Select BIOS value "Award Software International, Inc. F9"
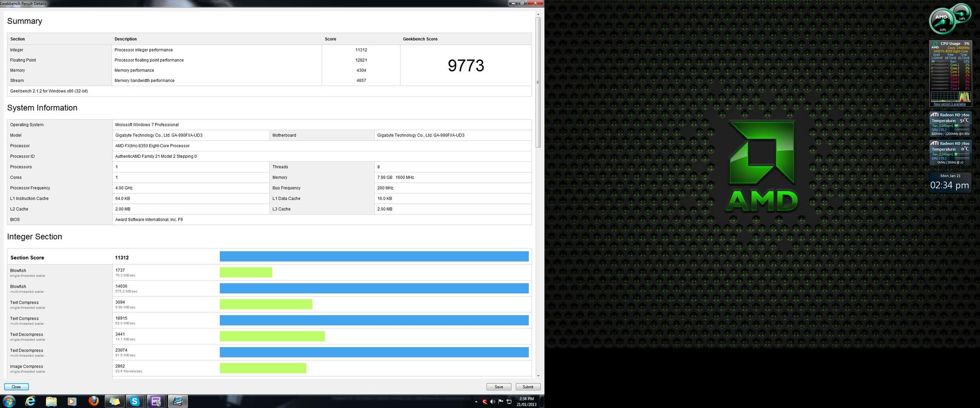This screenshot has width=980, height=408. click(x=149, y=220)
